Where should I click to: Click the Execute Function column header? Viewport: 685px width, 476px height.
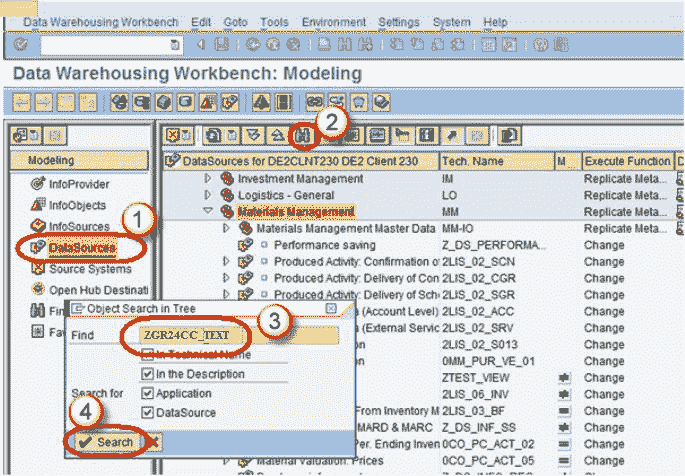(627, 161)
